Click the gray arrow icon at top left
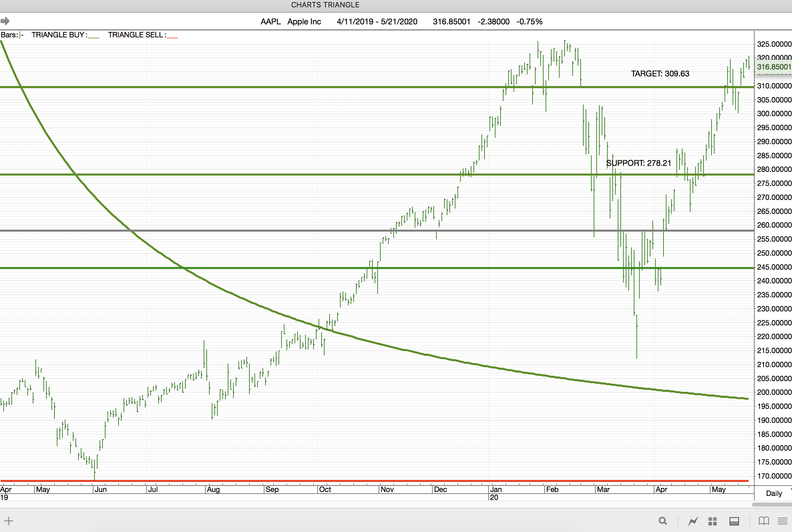 5,21
